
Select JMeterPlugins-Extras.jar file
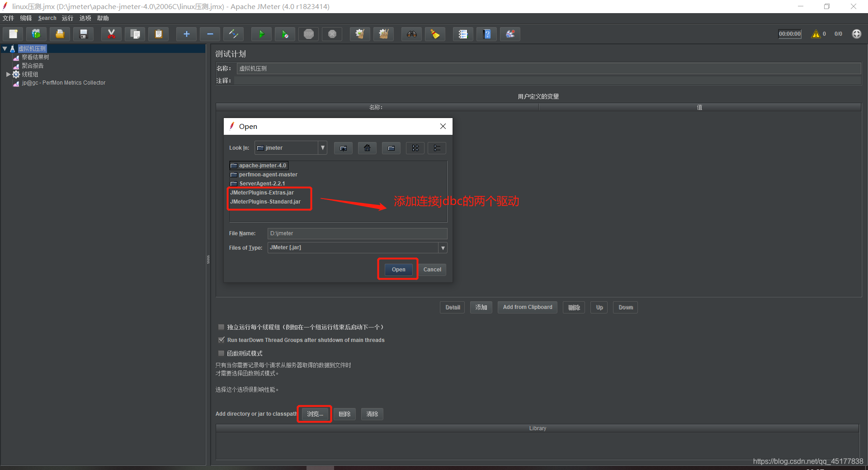[262, 193]
